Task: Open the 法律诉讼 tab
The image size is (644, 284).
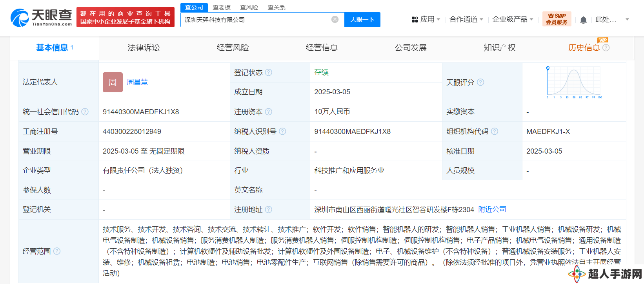Action: [x=144, y=48]
